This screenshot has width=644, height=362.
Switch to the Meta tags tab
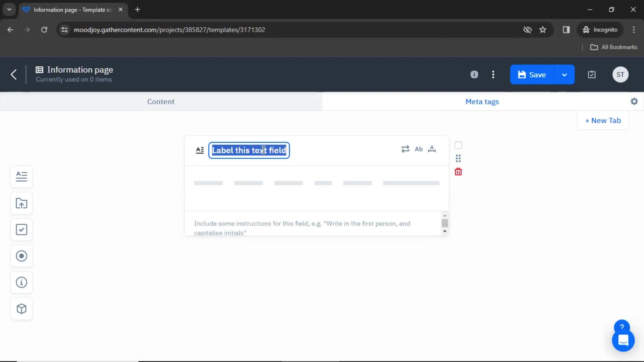(x=482, y=102)
